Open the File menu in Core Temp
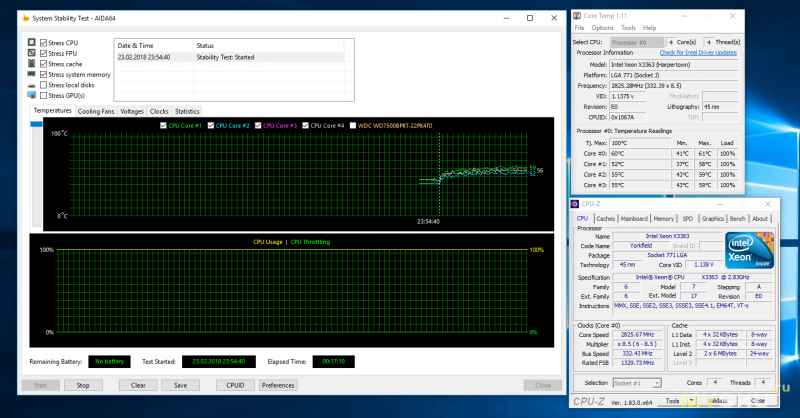Image resolution: width=800 pixels, height=418 pixels. click(x=580, y=28)
